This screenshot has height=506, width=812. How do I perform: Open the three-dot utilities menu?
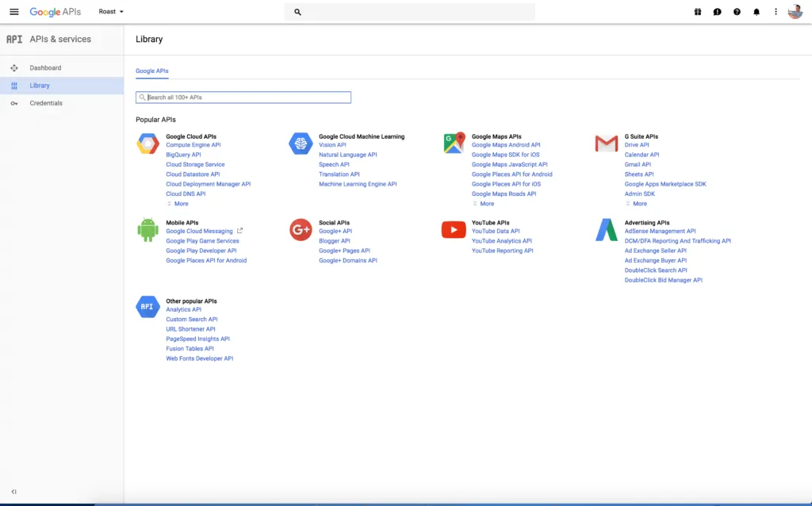[776, 11]
